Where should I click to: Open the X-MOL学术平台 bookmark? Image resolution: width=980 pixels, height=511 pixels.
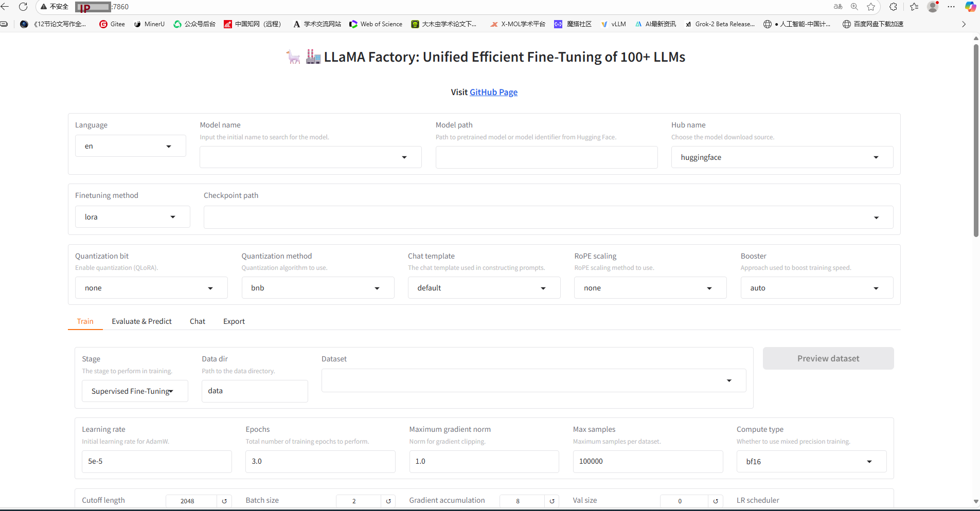click(518, 24)
